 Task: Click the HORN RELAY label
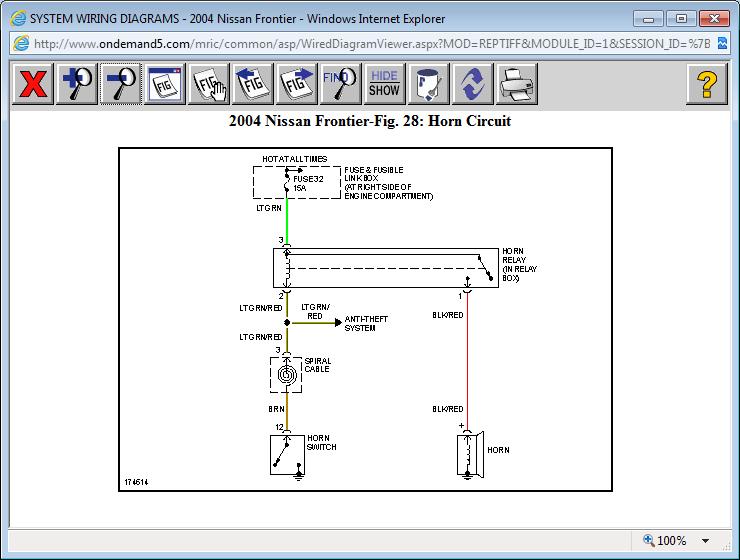click(519, 264)
